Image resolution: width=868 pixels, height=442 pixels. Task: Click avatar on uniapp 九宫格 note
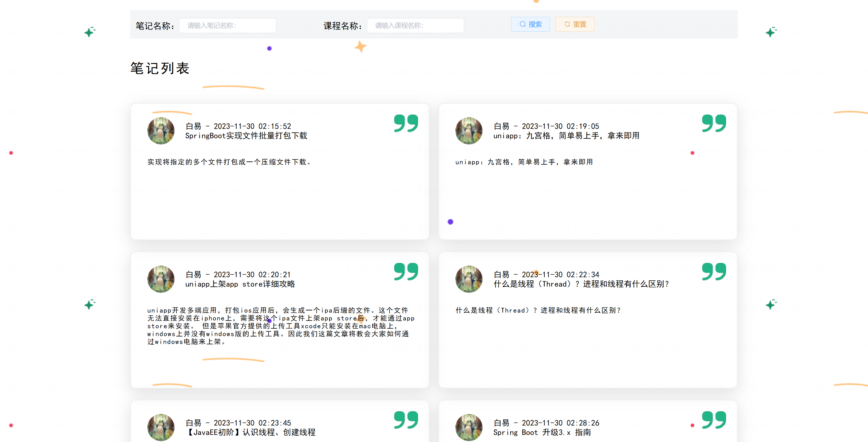click(469, 131)
